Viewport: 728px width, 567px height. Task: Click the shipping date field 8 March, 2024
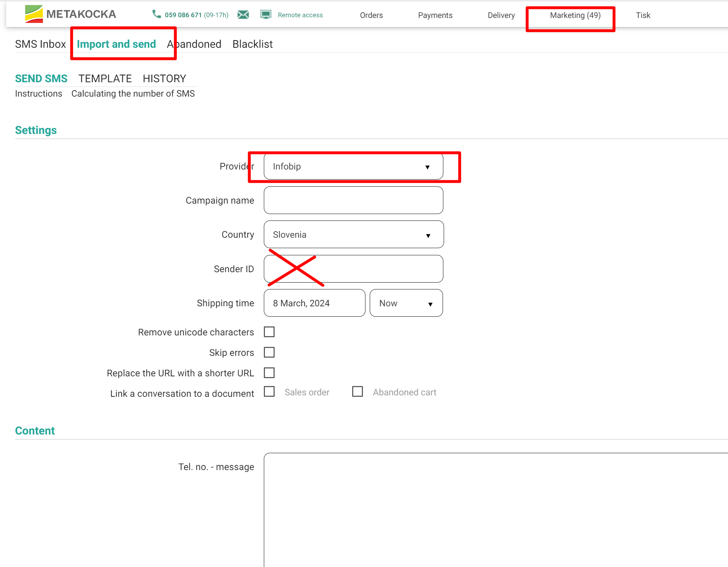coord(314,303)
